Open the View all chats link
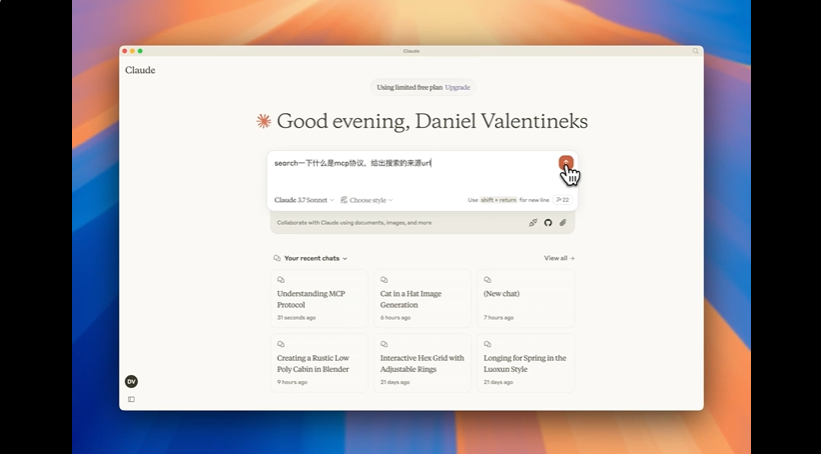 pyautogui.click(x=559, y=258)
